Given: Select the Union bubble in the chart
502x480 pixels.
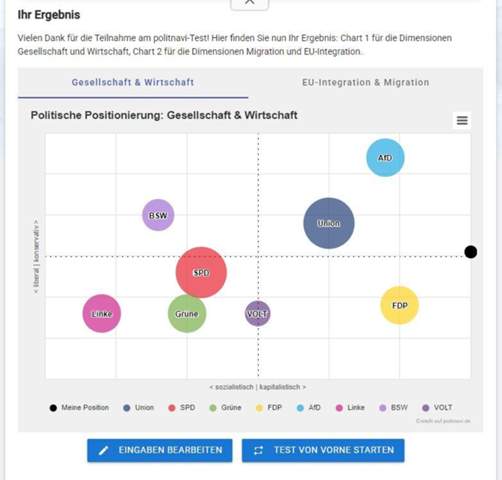Looking at the screenshot, I should [329, 223].
